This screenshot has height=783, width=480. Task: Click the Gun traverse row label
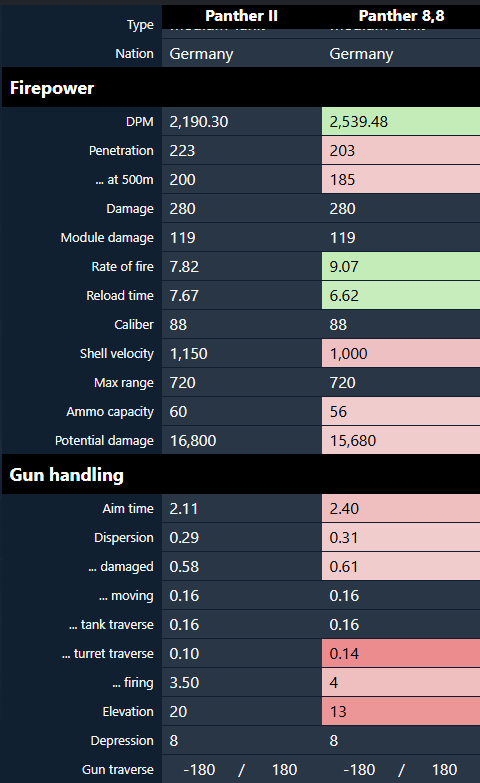[x=118, y=770]
